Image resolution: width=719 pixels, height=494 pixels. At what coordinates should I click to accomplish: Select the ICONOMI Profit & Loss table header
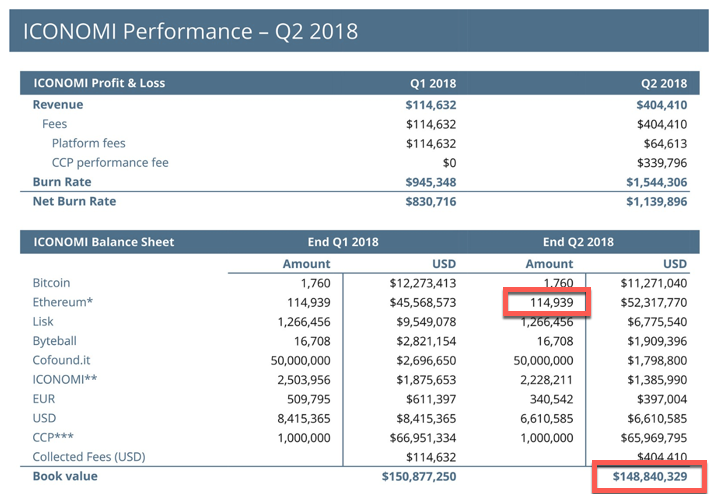[99, 83]
